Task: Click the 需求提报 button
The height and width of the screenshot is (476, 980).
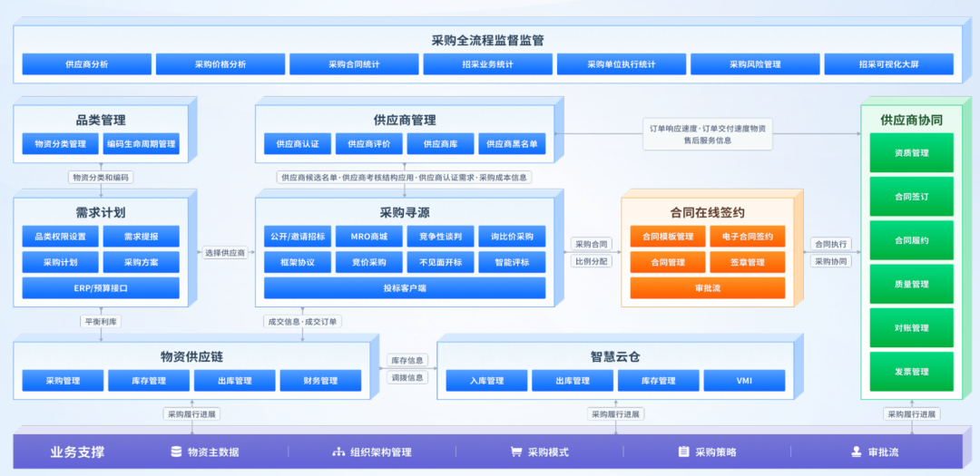Action: pos(142,236)
